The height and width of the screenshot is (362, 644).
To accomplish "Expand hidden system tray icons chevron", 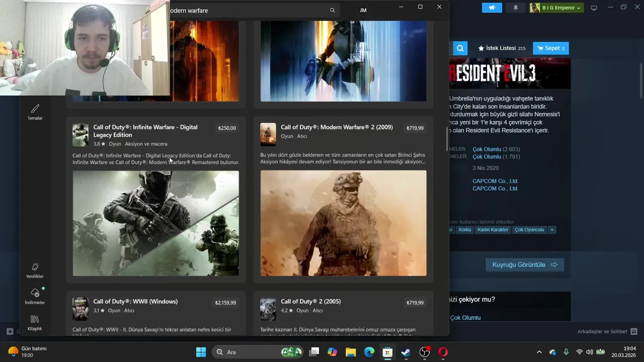I will pyautogui.click(x=539, y=352).
